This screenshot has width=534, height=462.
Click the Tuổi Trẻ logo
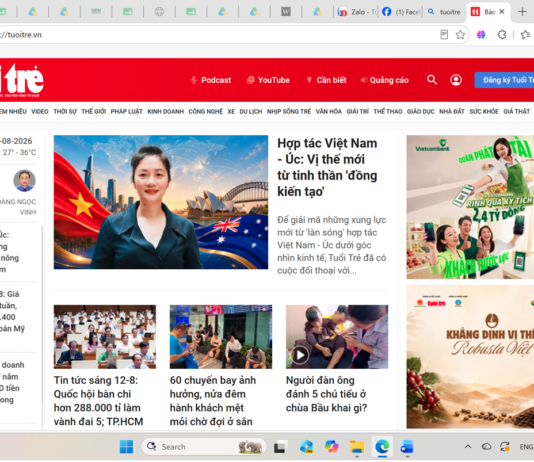tap(21, 80)
